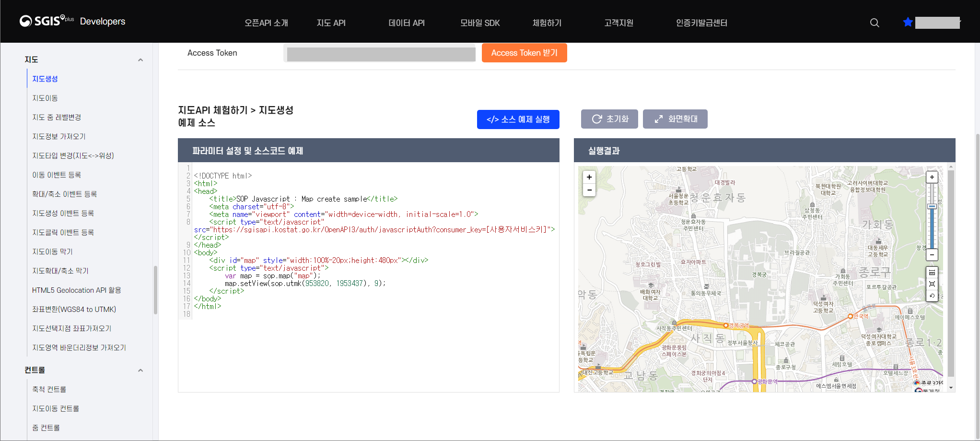The width and height of the screenshot is (980, 441).
Task: Select 지도이동 in the sidebar
Action: pyautogui.click(x=45, y=98)
